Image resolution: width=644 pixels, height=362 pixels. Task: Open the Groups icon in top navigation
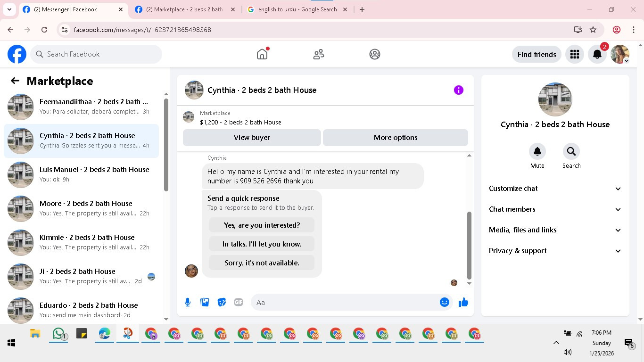point(375,54)
